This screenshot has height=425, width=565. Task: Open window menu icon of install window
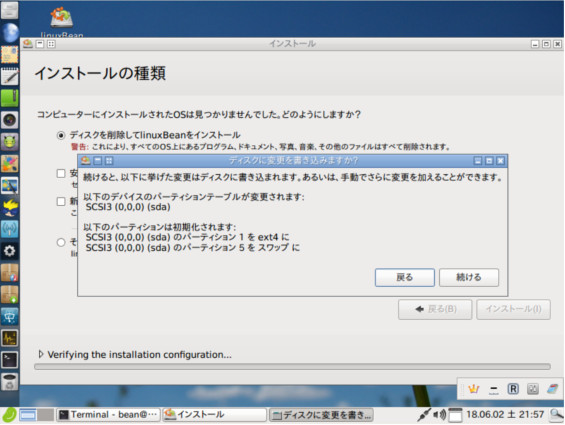pos(28,44)
